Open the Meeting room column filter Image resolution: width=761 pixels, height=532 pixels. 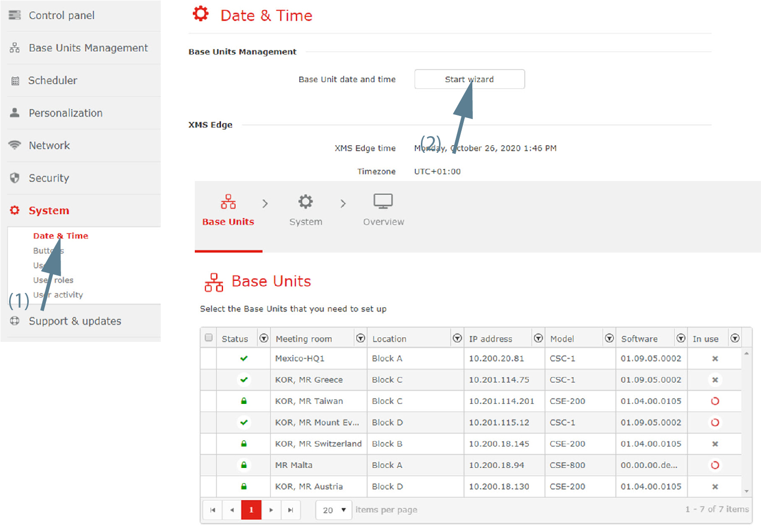[360, 338]
